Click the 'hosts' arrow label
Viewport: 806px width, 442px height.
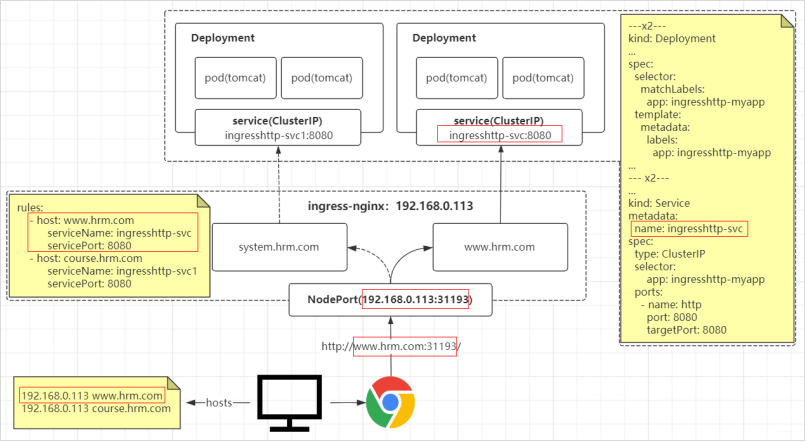click(x=219, y=403)
